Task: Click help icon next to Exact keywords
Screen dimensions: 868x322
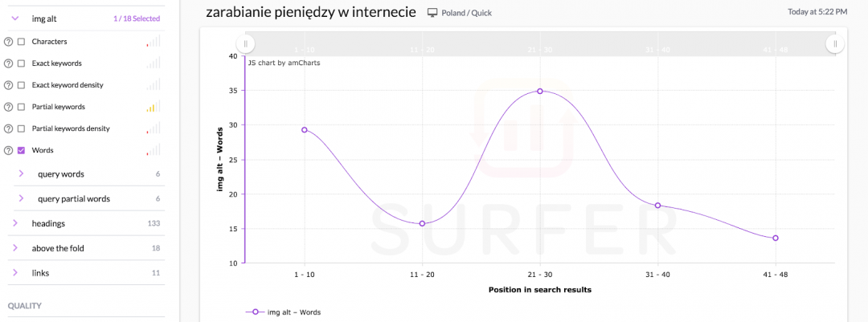Action: click(9, 63)
